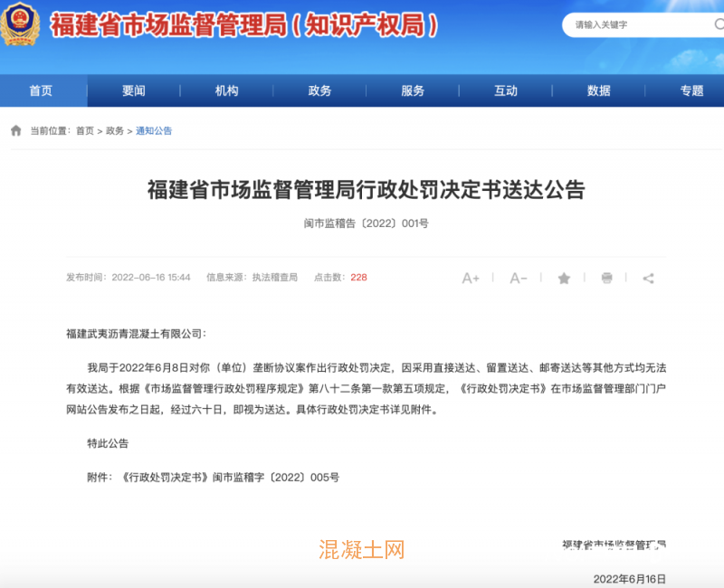Select document number 闽市监稽告〔2022〕001号
The image size is (724, 588).
[x=367, y=223]
